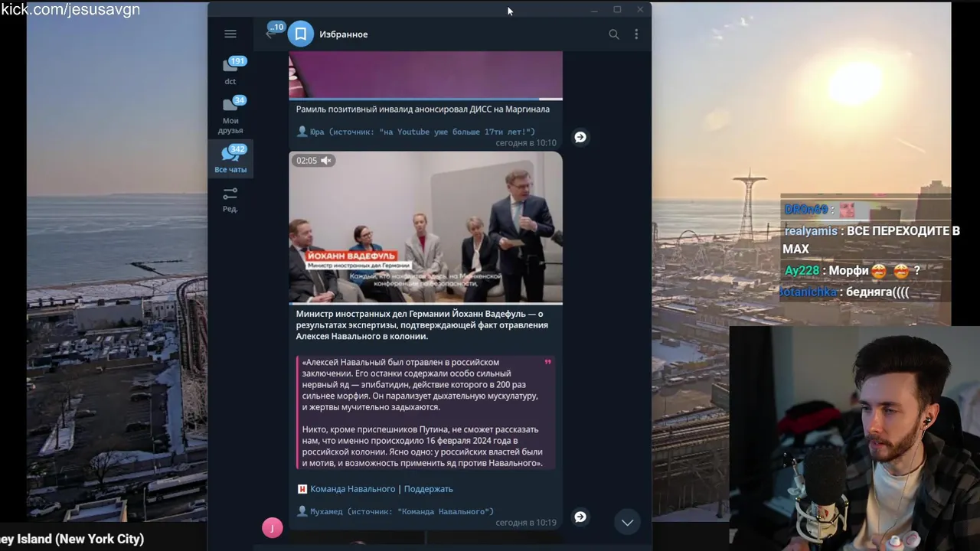Viewport: 980px width, 551px height.
Task: Search within the Избранное chat
Action: [613, 34]
